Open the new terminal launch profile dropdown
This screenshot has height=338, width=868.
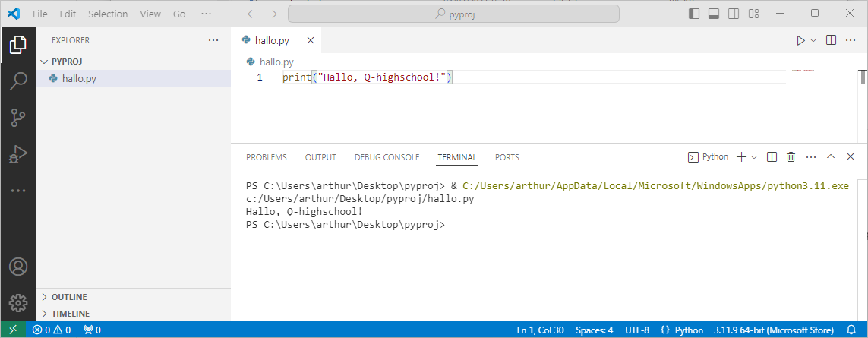754,156
